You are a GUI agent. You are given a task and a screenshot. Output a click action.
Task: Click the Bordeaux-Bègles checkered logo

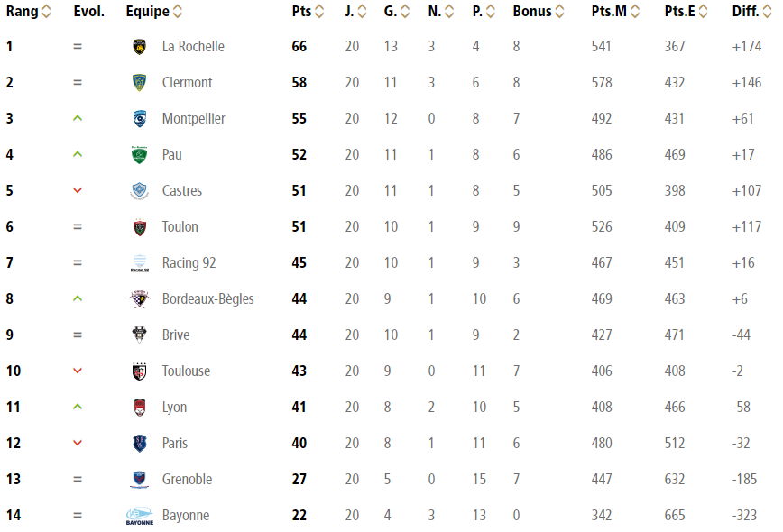(139, 299)
